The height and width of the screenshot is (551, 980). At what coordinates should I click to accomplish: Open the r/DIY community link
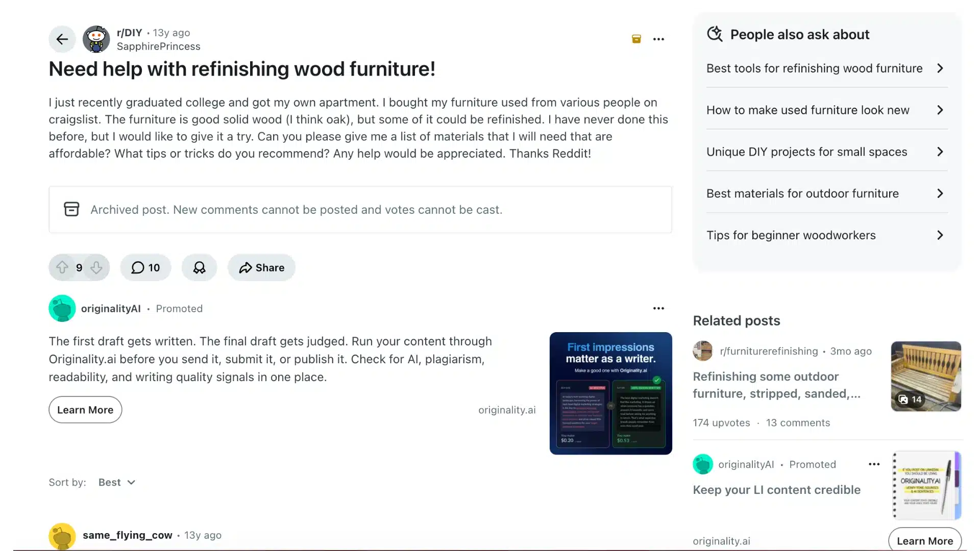[130, 33]
